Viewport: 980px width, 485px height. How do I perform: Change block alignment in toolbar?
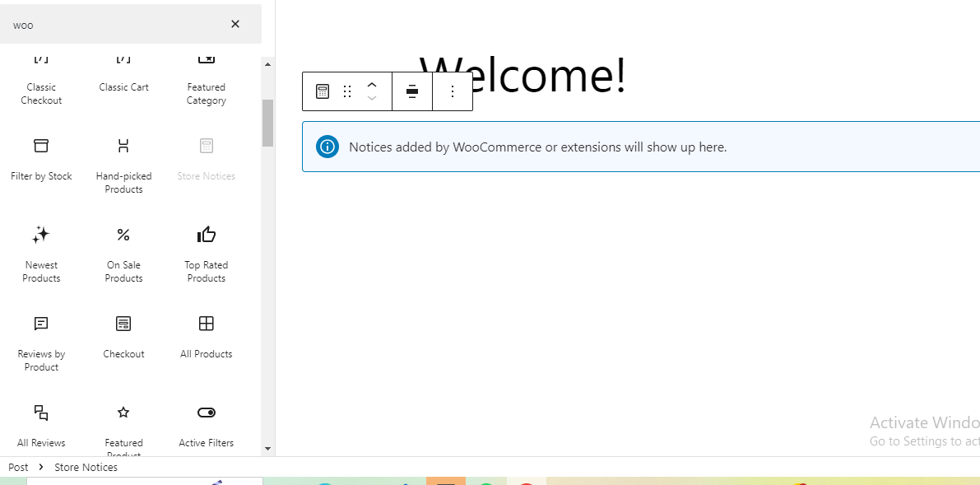tap(412, 91)
